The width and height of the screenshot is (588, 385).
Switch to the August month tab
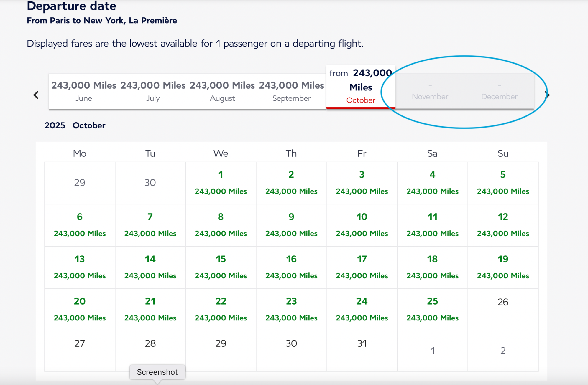[222, 91]
